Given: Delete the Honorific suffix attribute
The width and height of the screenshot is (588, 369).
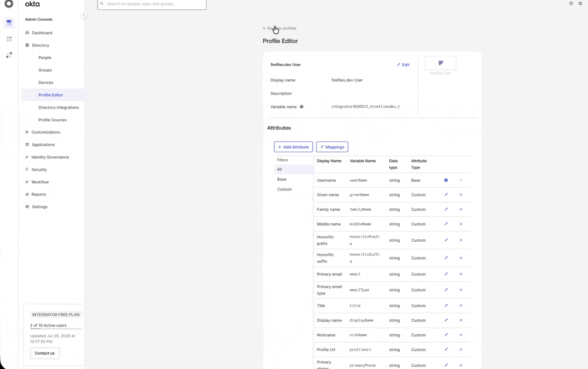Looking at the screenshot, I should pos(461,258).
